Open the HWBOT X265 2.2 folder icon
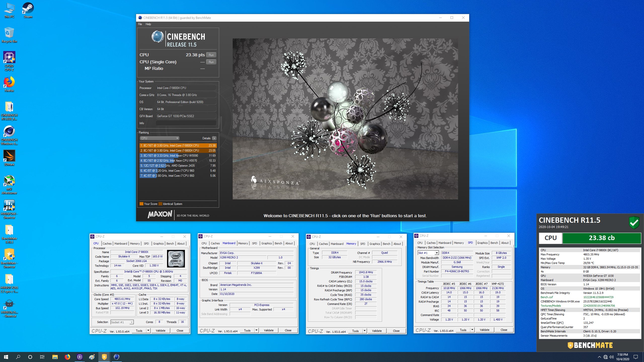 (9, 283)
